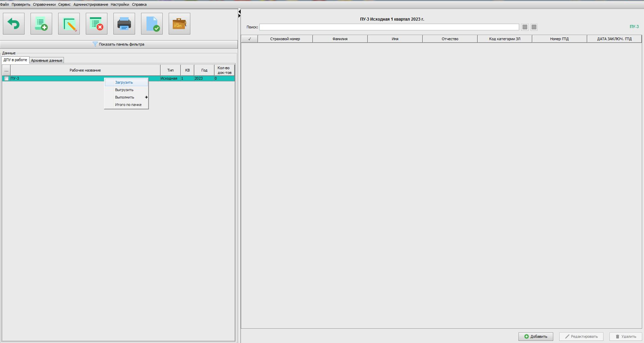The height and width of the screenshot is (343, 644).
Task: Collapse the panel using the splitter arrows
Action: [239, 14]
